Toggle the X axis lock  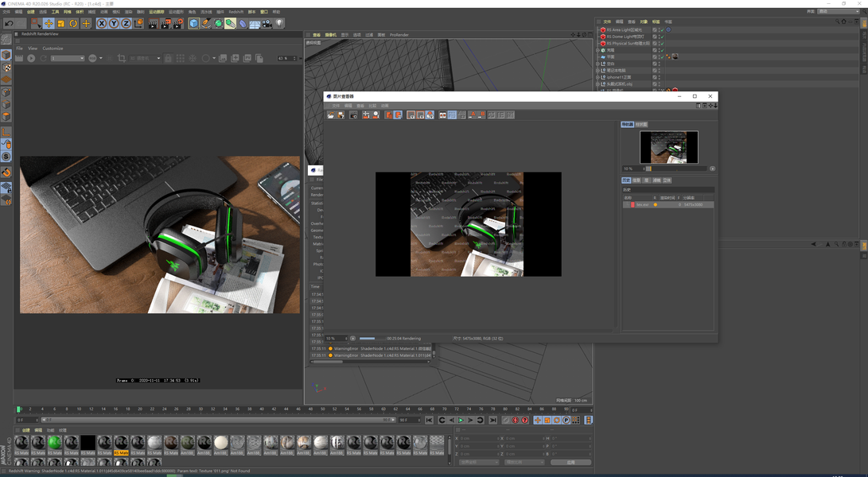tap(101, 23)
